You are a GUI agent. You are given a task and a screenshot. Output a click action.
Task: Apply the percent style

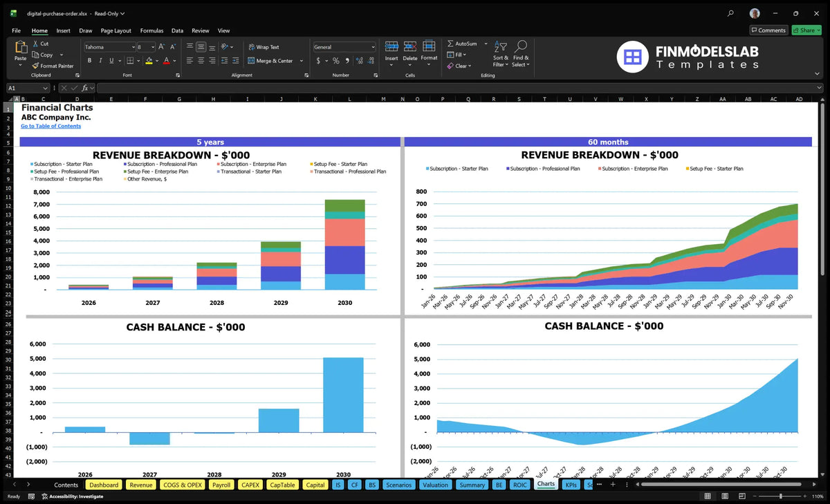336,61
